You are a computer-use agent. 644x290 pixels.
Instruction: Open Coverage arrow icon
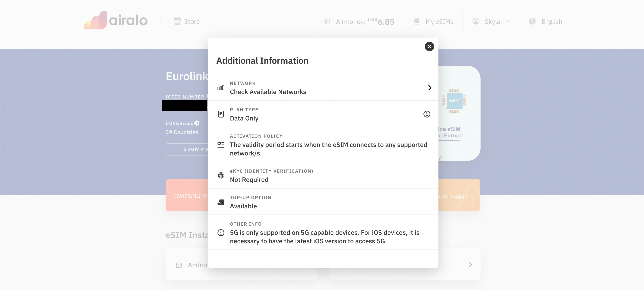coord(197,123)
